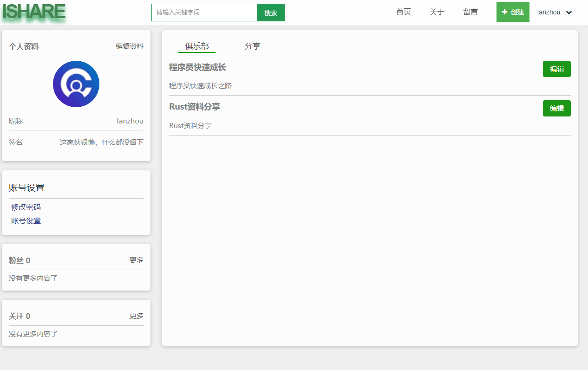Open the 账号设置 link under settings
Viewport: 588px width, 375px height.
(x=26, y=221)
